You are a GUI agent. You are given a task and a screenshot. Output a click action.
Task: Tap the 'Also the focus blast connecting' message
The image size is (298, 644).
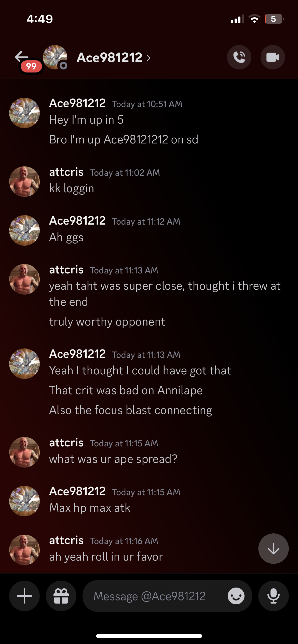(130, 410)
